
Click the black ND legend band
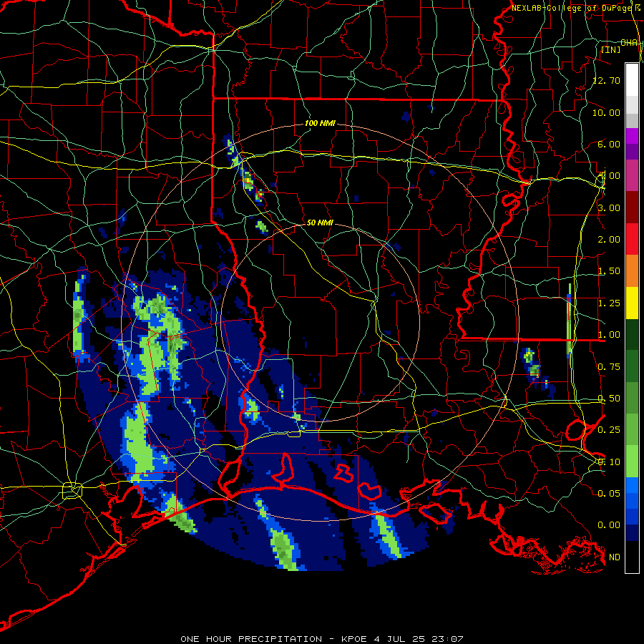tap(632, 557)
